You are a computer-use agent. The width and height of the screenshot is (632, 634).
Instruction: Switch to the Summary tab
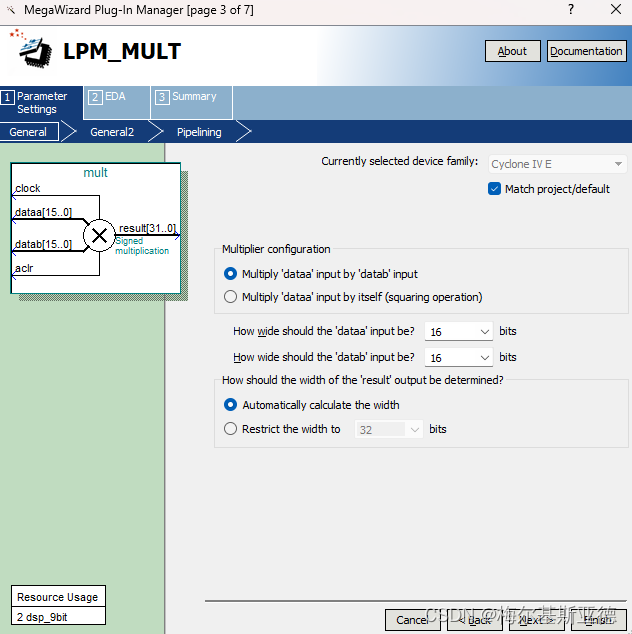pos(191,103)
